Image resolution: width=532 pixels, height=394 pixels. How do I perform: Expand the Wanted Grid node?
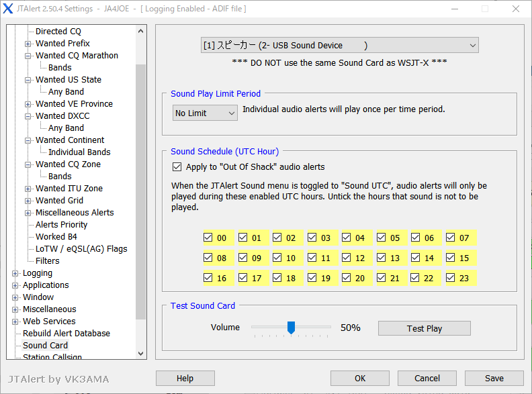[x=28, y=201]
